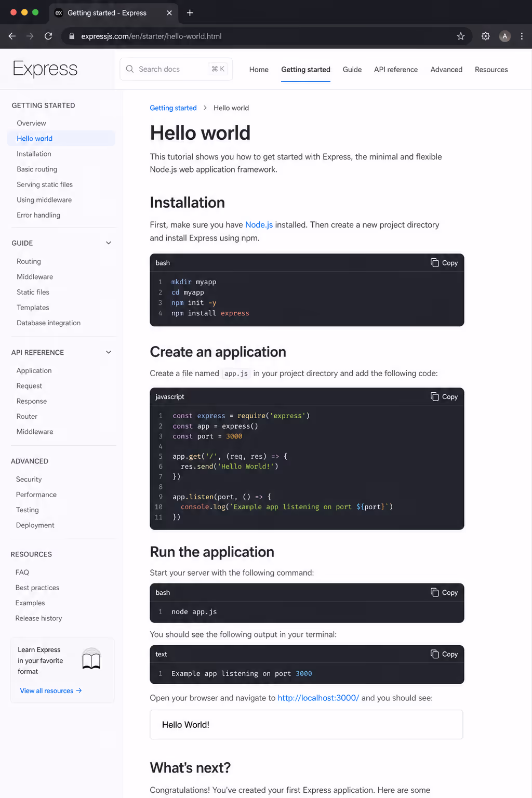Open Release history in sidebar
Viewport: 532px width, 798px height.
38,618
